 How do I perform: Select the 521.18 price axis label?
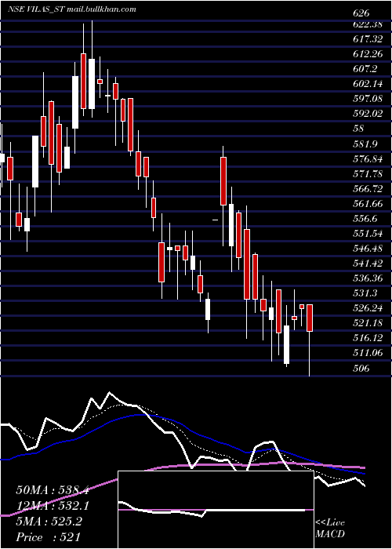(368, 322)
